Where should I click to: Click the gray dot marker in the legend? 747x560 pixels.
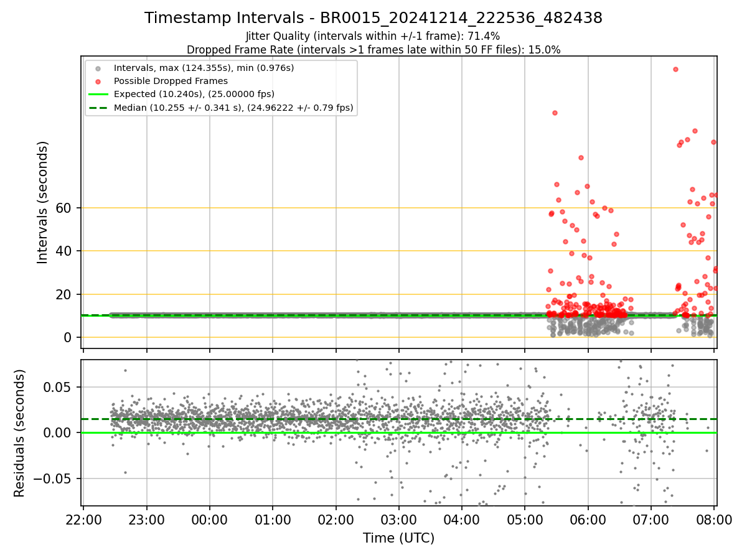[97, 68]
